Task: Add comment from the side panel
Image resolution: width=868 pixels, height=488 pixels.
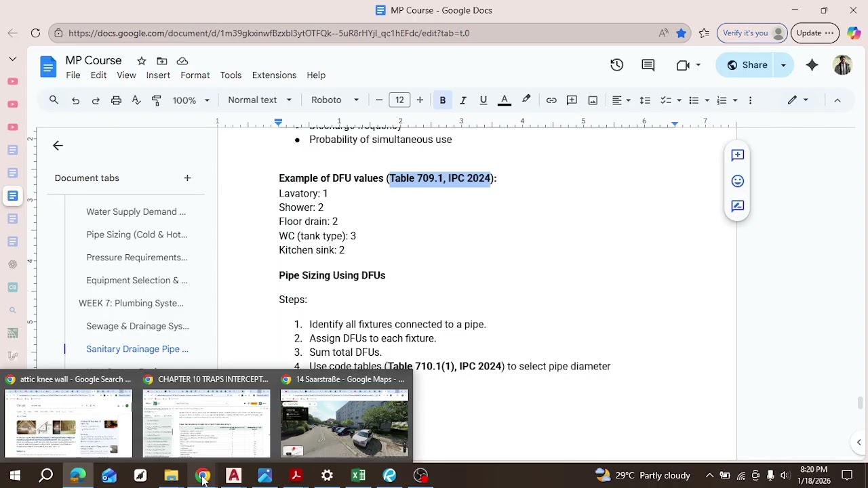Action: coord(738,155)
